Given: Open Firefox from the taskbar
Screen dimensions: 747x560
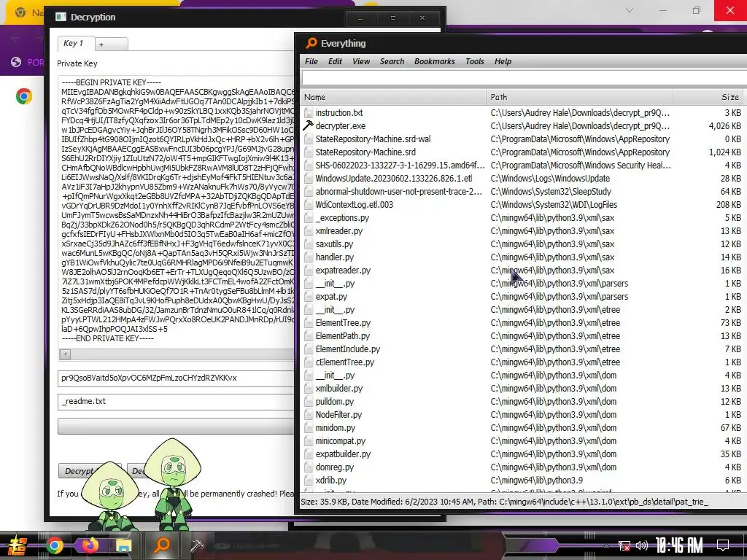Looking at the screenshot, I should tap(89, 545).
